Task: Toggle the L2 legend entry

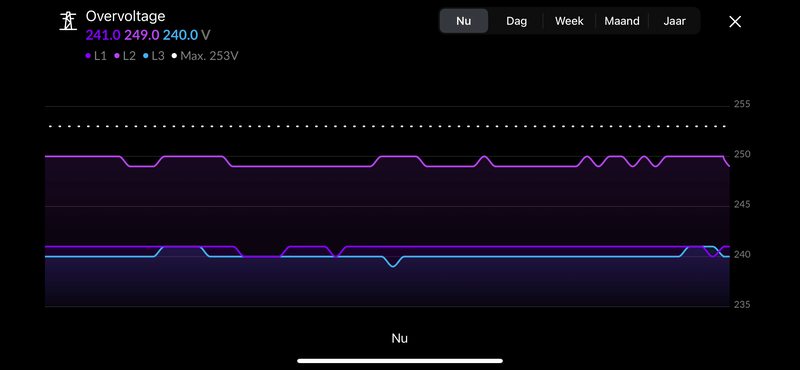Action: (x=125, y=56)
